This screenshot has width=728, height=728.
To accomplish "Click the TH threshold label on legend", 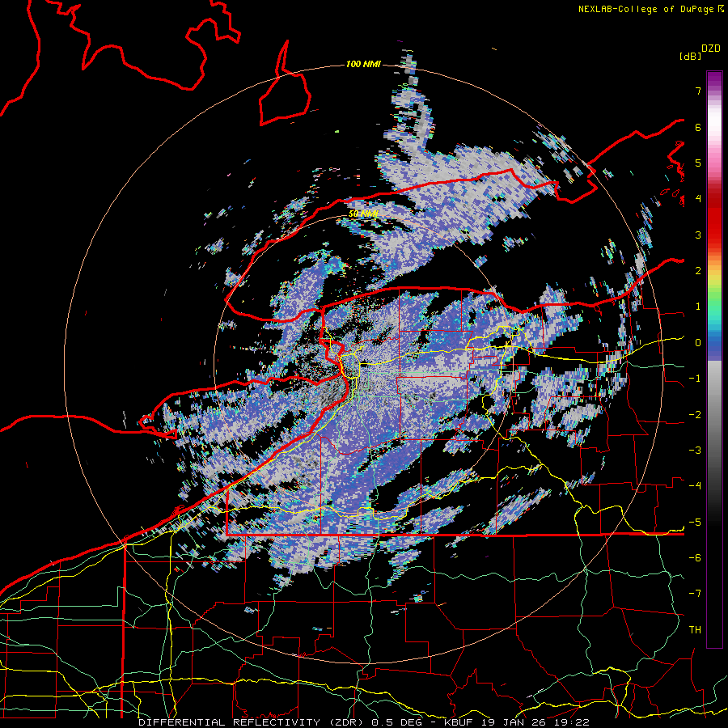I will 695,630.
